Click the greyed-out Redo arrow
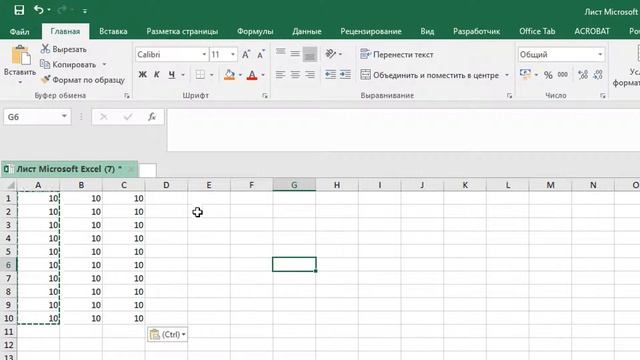The image size is (640, 360). point(62,9)
